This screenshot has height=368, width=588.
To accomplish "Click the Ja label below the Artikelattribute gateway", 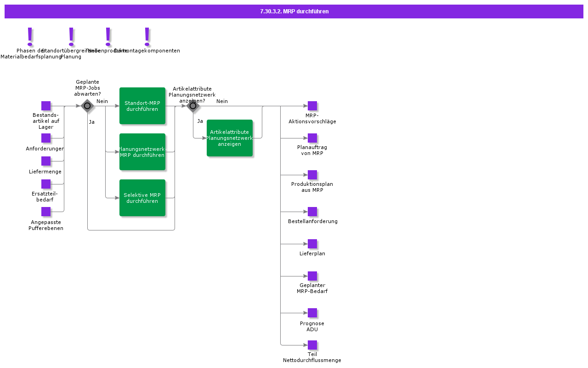I will coord(200,121).
